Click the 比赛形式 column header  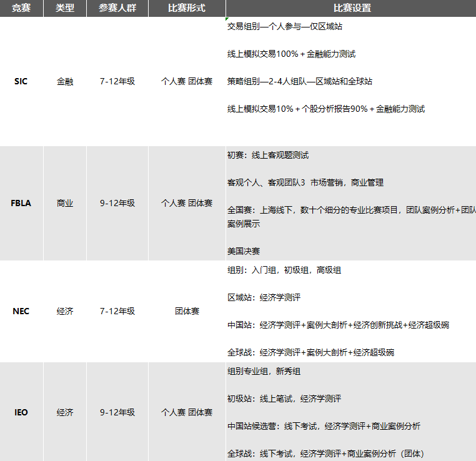(x=187, y=8)
